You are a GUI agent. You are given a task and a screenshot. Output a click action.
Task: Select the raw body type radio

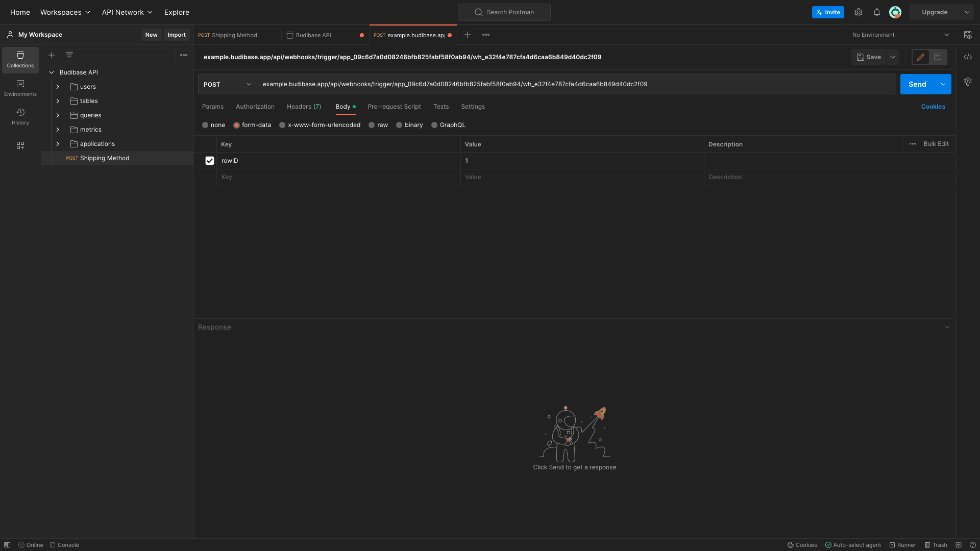click(372, 125)
